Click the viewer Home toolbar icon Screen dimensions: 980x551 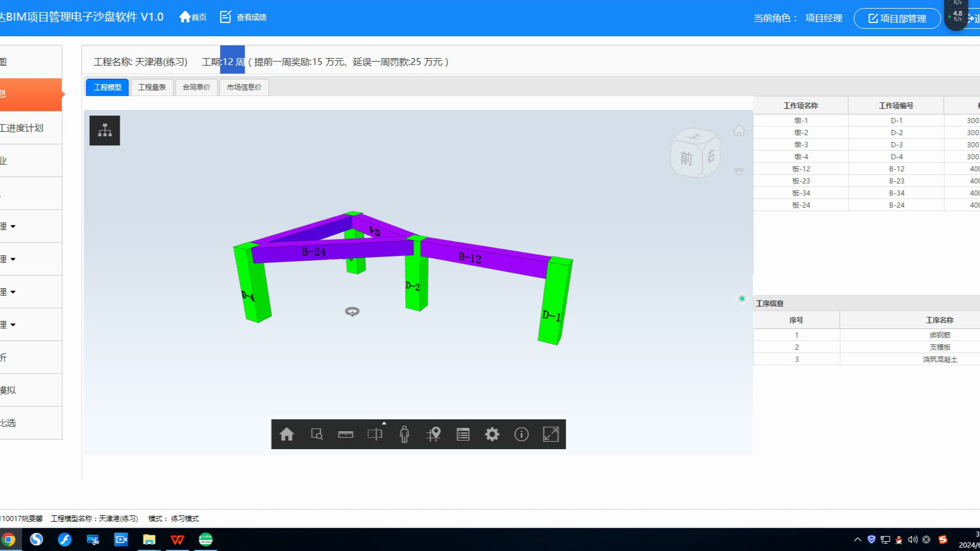[287, 434]
